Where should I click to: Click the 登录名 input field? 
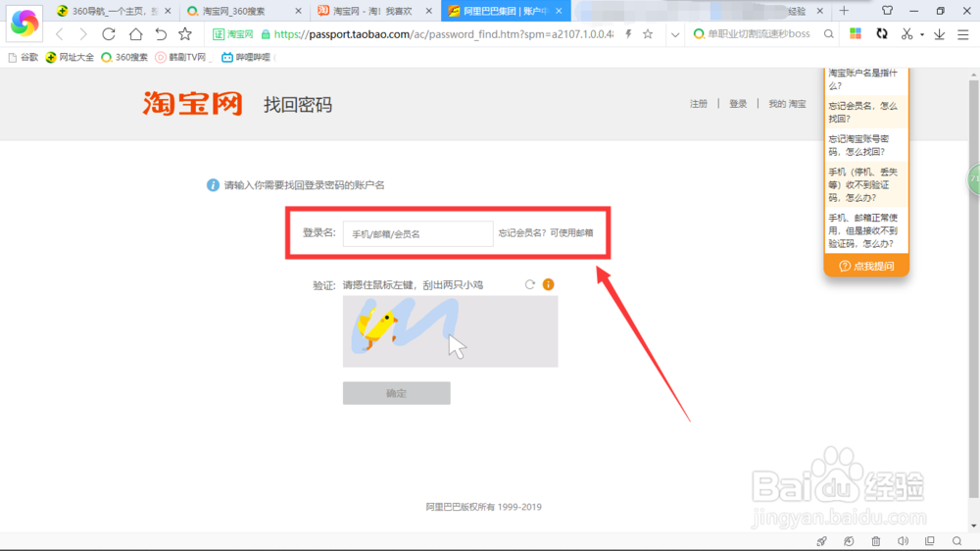pos(418,233)
